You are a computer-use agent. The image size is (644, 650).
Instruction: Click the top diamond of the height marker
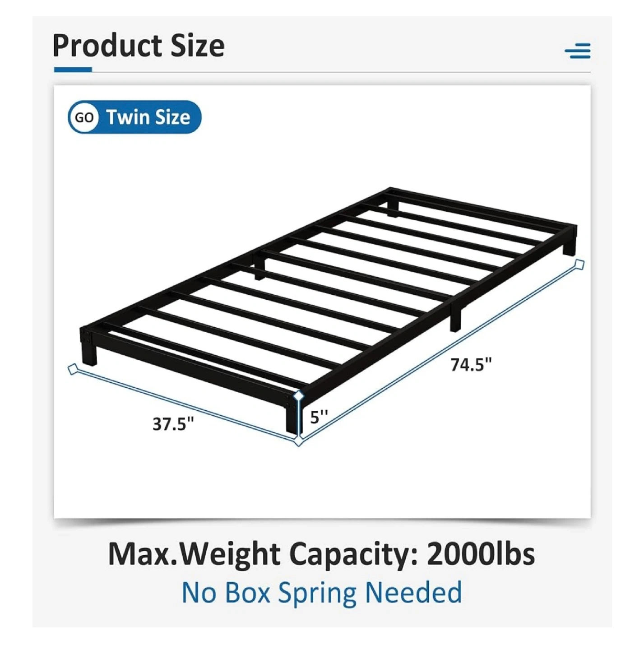point(298,396)
